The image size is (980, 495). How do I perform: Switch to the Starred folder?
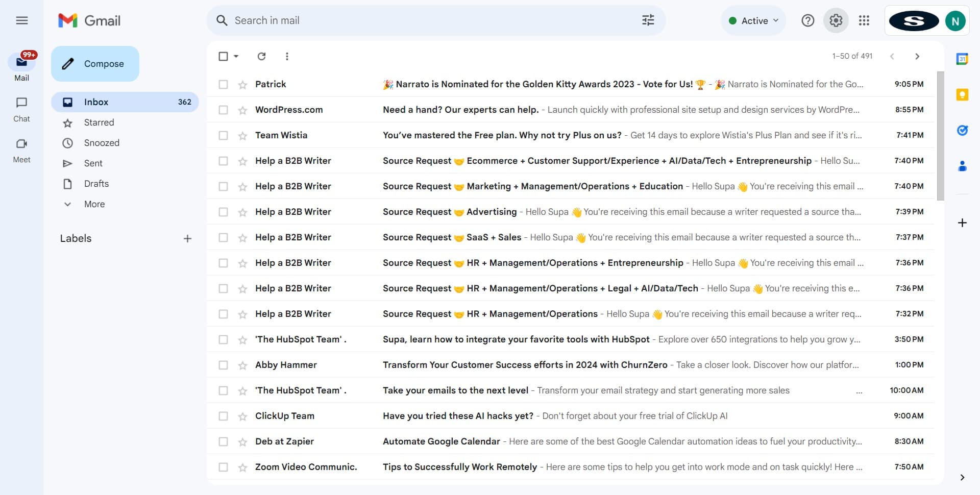point(99,122)
